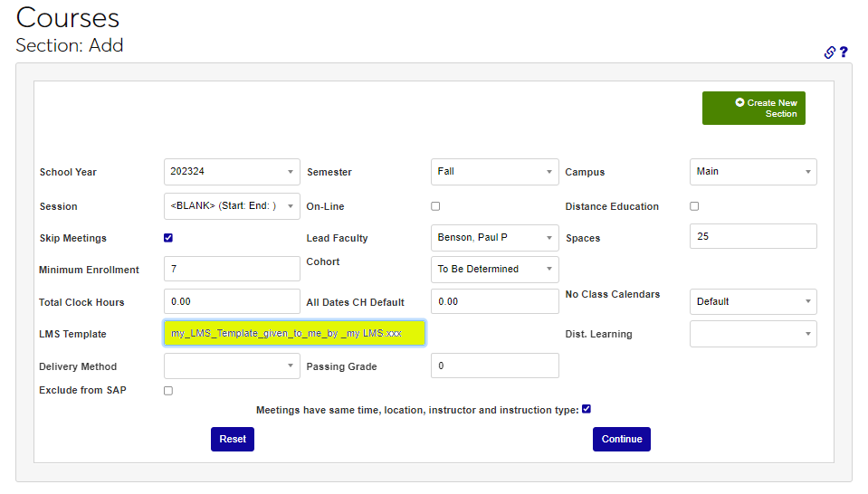Screen dimensions: 868x494
Task: Click into the Spaces input field
Action: [x=753, y=236]
